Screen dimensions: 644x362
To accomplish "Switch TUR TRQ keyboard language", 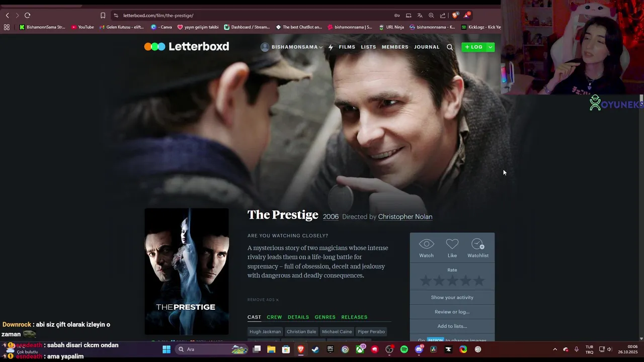I will (589, 349).
